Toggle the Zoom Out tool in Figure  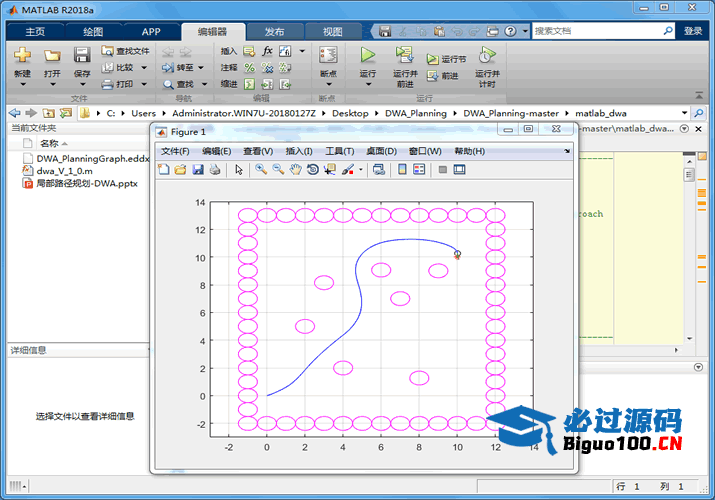tap(278, 170)
